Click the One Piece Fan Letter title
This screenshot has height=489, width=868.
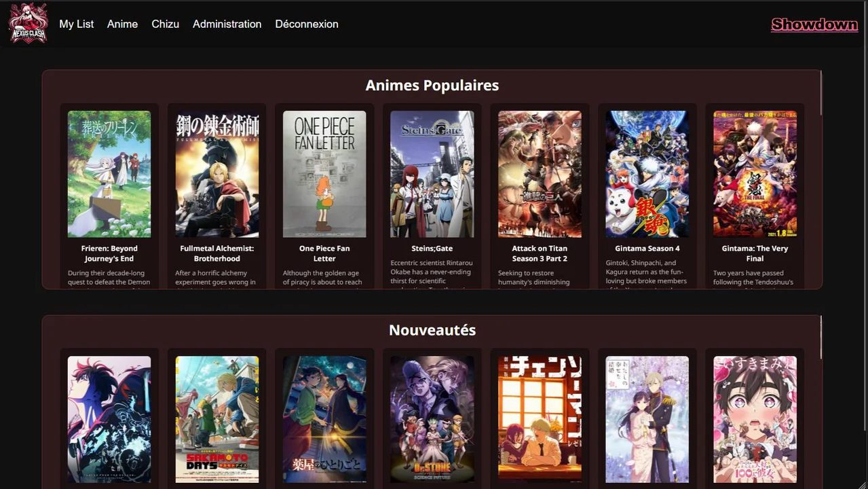[x=324, y=253]
